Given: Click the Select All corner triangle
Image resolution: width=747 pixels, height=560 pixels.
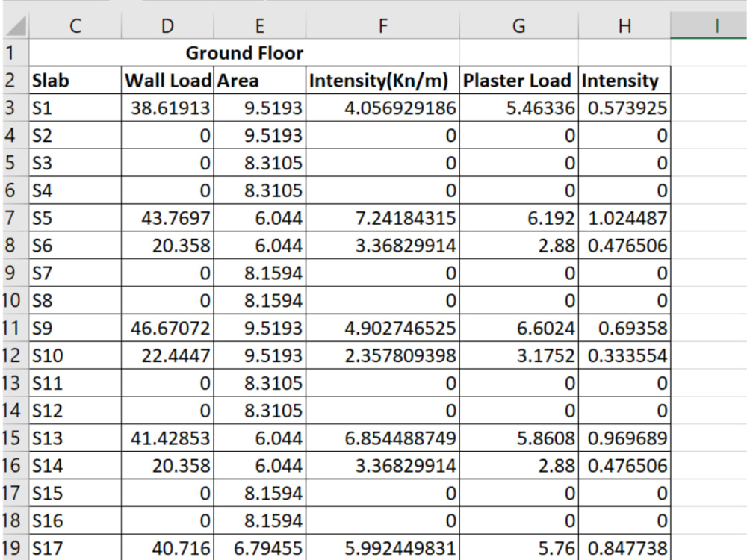Looking at the screenshot, I should (16, 25).
